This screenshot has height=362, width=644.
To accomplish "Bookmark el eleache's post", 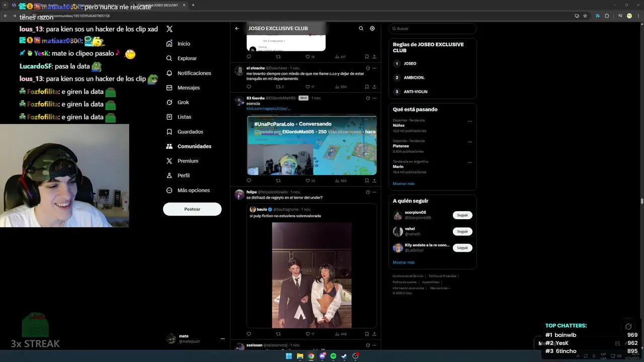I will click(x=367, y=87).
